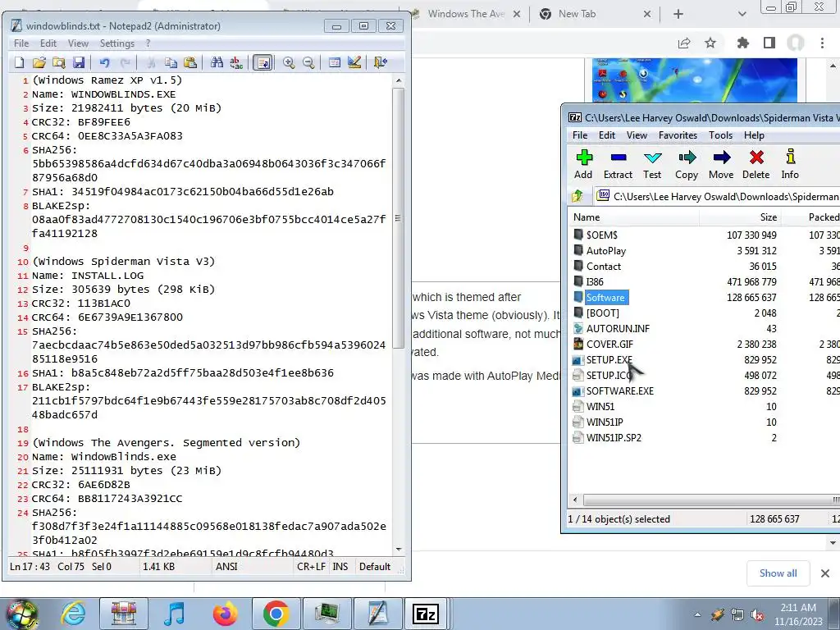840x630 pixels.
Task: Click the Exit door icon in Notepad2
Action: (381, 62)
